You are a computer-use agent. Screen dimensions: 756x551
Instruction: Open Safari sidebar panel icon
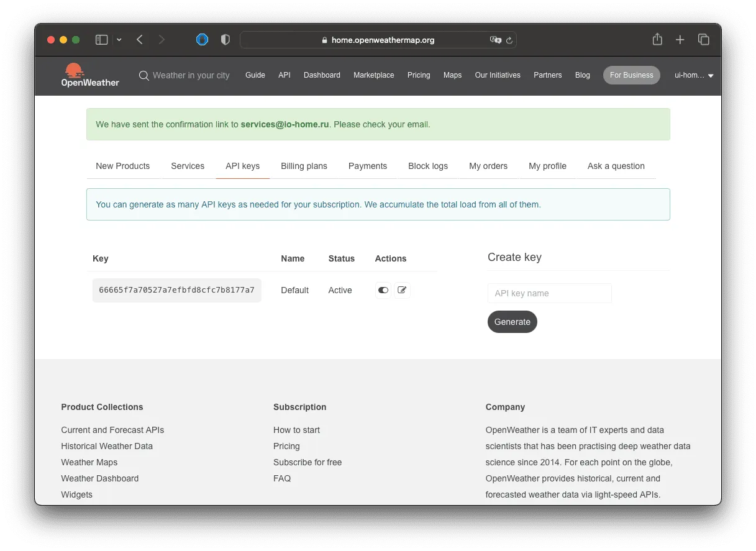(101, 40)
